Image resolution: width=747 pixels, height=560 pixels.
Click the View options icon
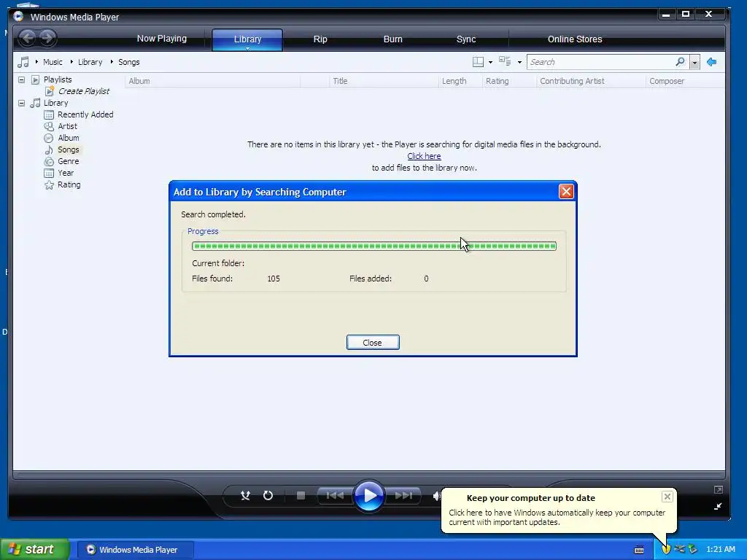coord(505,61)
